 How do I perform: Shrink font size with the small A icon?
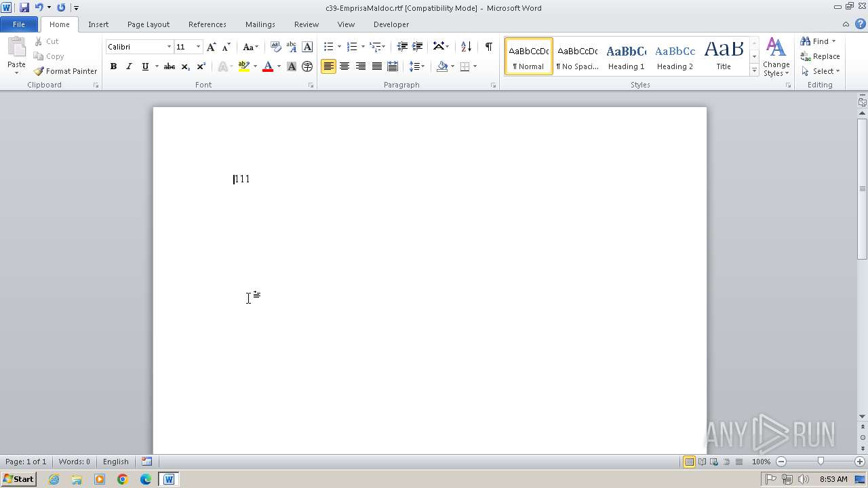(x=226, y=47)
